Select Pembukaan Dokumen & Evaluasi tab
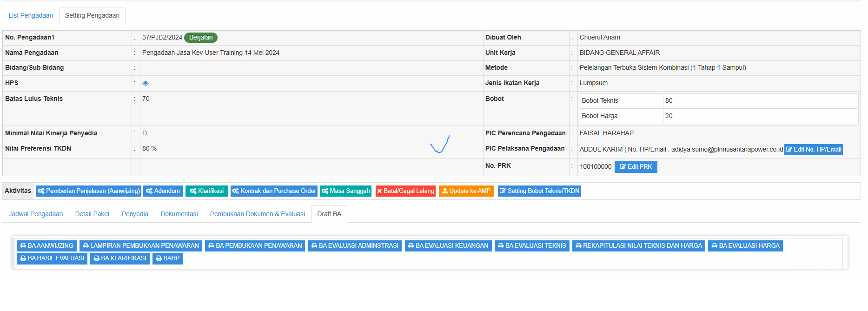This screenshot has width=868, height=311. click(x=257, y=214)
